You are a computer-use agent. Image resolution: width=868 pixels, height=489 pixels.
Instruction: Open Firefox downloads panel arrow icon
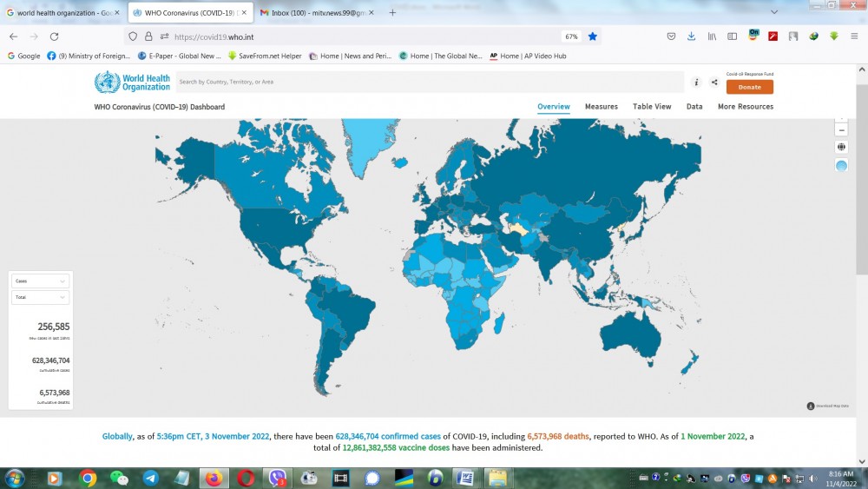(x=691, y=36)
